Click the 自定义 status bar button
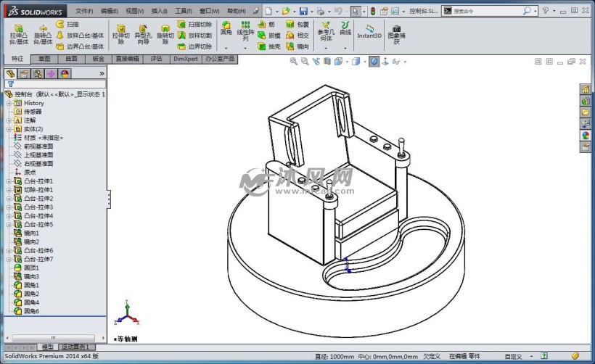 point(513,357)
